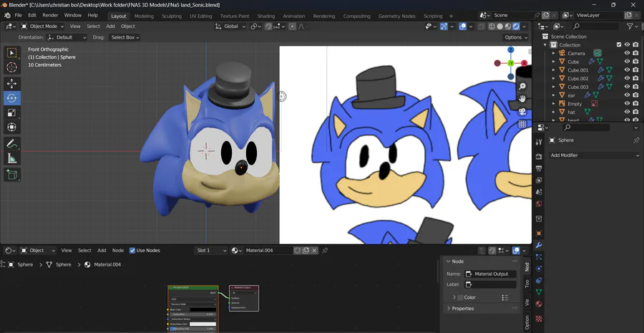
Task: Open Drag Select Box dropdown
Action: pos(125,37)
